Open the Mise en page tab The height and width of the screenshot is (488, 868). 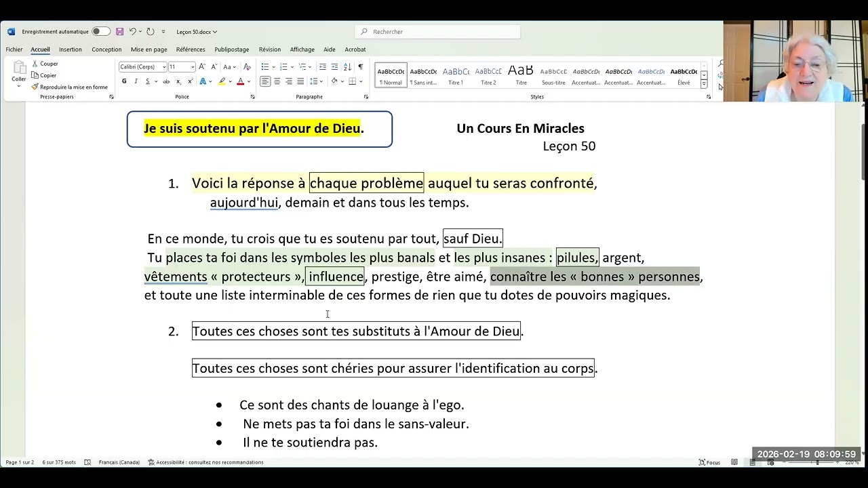coord(149,49)
